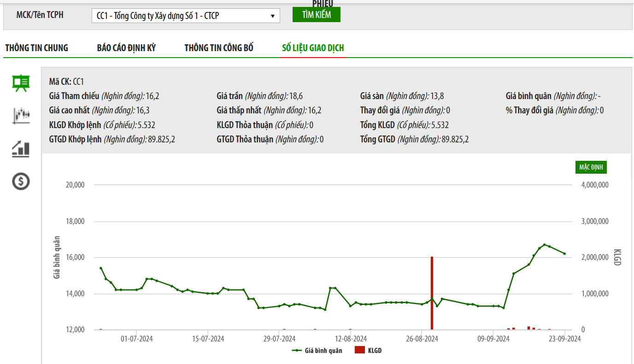634x364 pixels.
Task: Click the Giá thấp nhất row text
Action: click(269, 110)
